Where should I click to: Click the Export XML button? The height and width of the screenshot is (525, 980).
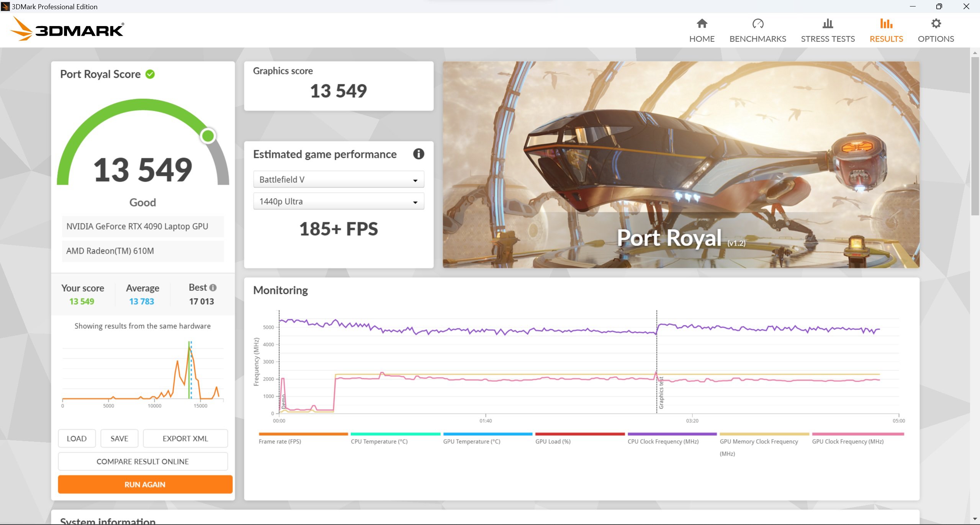(x=185, y=438)
